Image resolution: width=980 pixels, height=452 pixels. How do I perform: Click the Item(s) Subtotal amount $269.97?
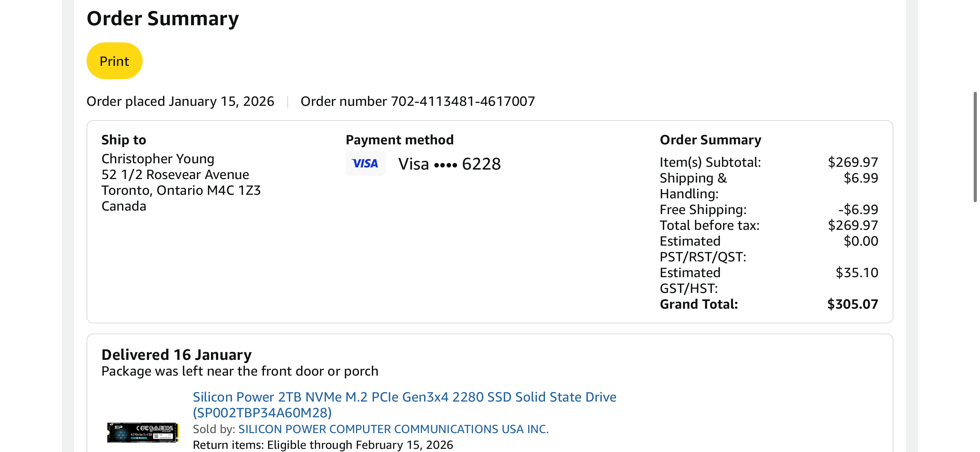coord(852,162)
